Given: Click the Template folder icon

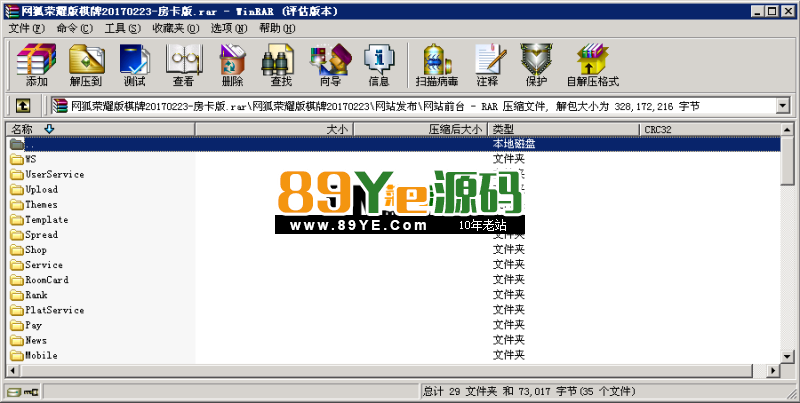Looking at the screenshot, I should pyautogui.click(x=17, y=219).
